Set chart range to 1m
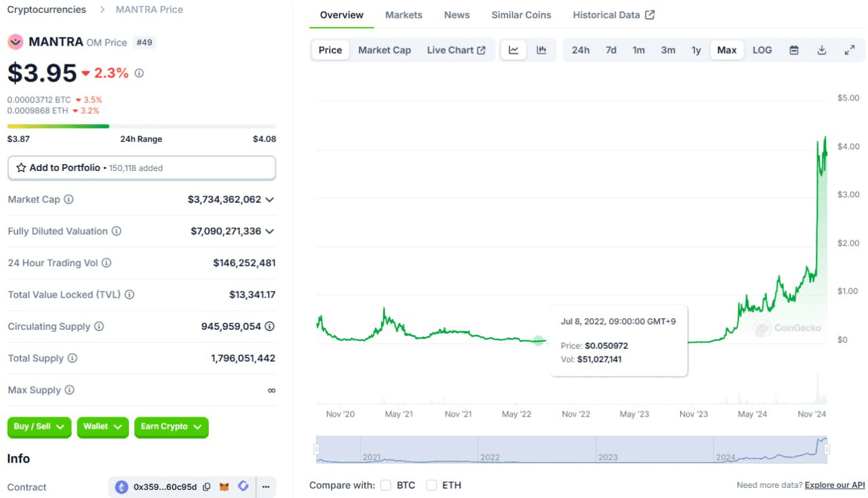 tap(639, 50)
